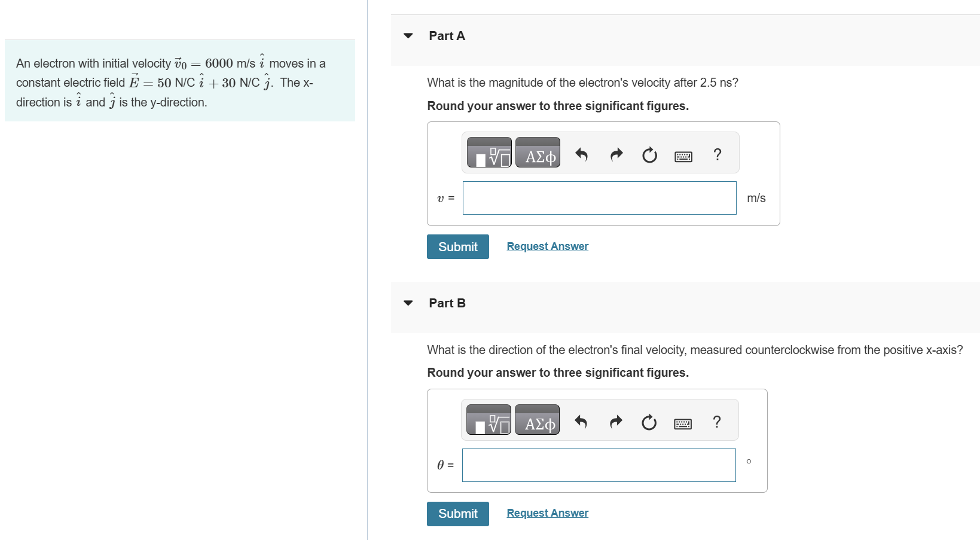Focus the velocity v input field
The height and width of the screenshot is (540, 980).
click(600, 198)
